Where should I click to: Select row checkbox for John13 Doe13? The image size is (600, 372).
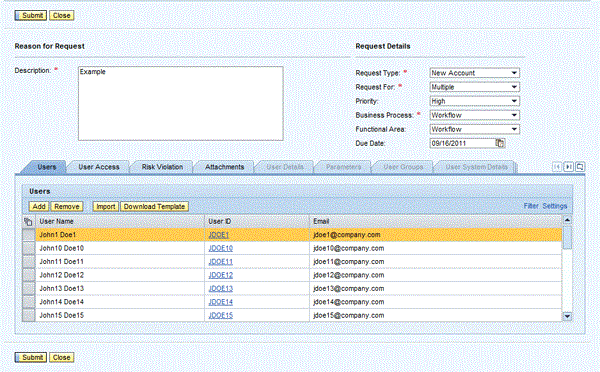29,289
